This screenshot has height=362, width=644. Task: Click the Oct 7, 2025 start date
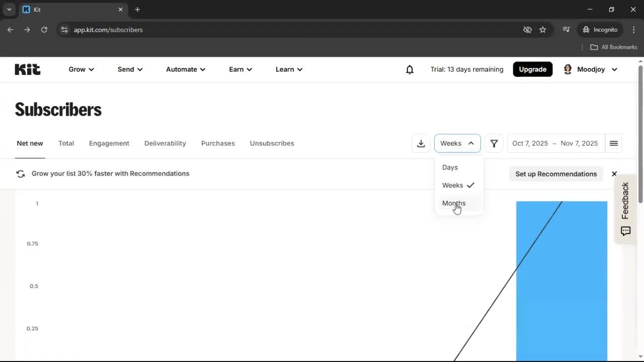coord(530,143)
